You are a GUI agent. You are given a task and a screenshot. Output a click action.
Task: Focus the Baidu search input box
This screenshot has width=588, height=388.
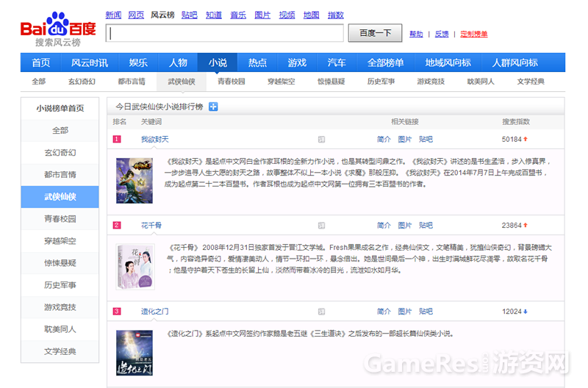pos(225,33)
